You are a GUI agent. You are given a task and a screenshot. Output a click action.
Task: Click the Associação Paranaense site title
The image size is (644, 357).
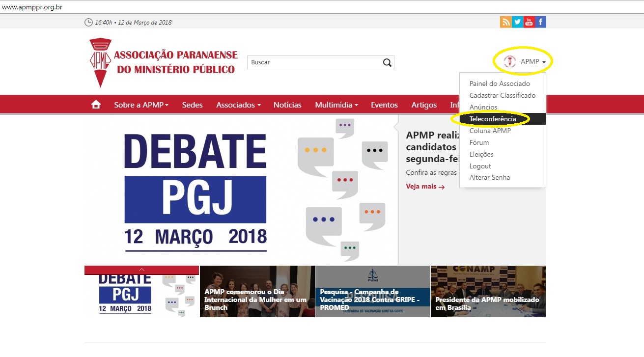(176, 62)
